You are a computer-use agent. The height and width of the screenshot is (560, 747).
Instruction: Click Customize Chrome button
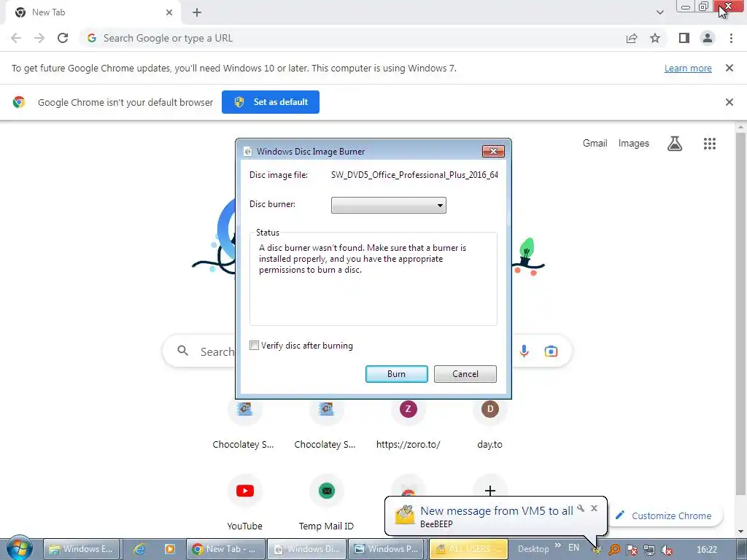[x=665, y=516]
